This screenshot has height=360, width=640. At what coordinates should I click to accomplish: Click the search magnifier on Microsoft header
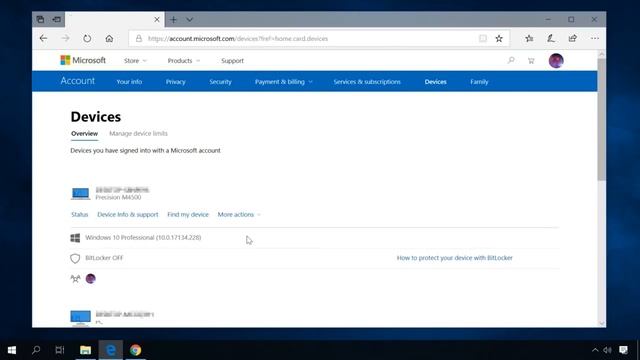[511, 60]
